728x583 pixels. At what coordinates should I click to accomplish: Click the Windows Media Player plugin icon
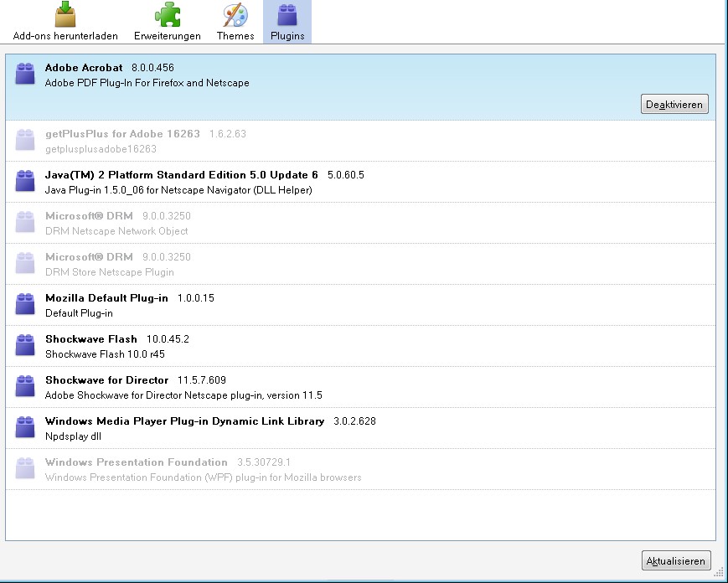click(25, 427)
